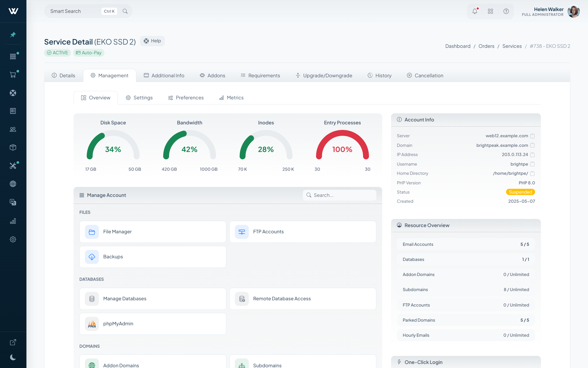Click the Suspended status badge
The width and height of the screenshot is (588, 368).
(x=520, y=192)
